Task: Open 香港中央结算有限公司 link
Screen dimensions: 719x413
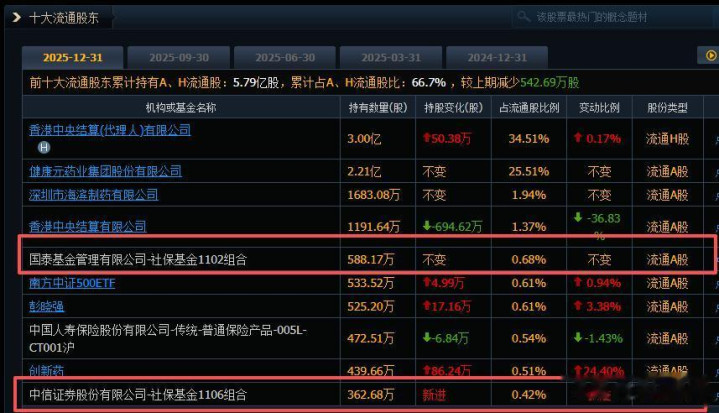Action: [x=88, y=226]
